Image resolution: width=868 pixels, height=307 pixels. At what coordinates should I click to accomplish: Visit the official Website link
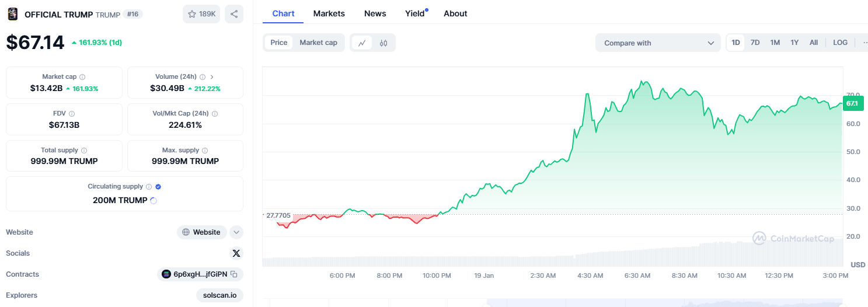202,232
